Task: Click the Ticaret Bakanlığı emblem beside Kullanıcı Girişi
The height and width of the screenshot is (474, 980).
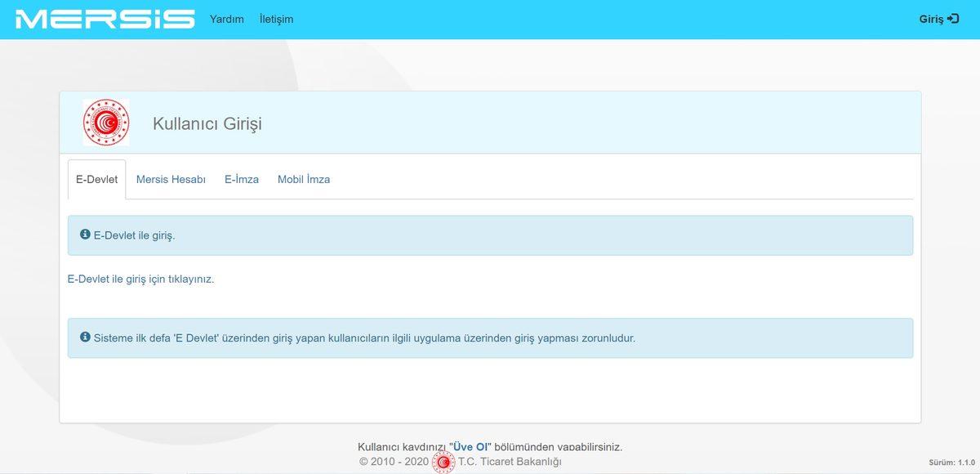Action: (106, 123)
